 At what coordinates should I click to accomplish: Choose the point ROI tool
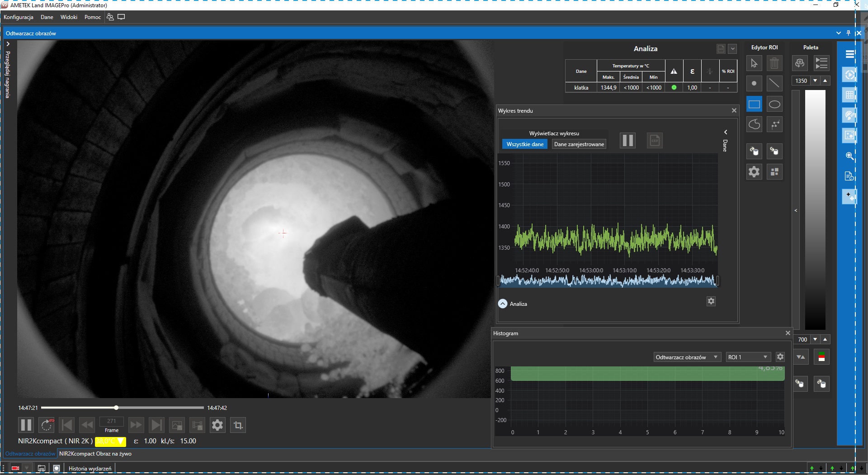click(x=754, y=84)
